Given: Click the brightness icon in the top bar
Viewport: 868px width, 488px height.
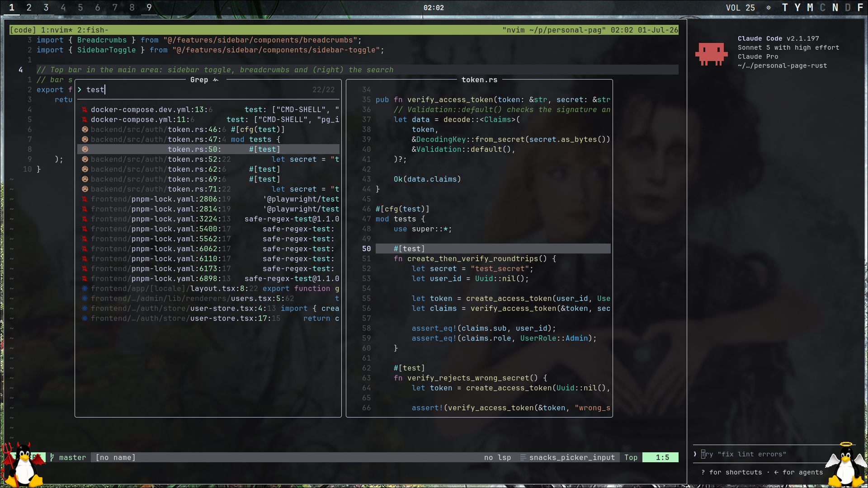Looking at the screenshot, I should click(x=769, y=8).
